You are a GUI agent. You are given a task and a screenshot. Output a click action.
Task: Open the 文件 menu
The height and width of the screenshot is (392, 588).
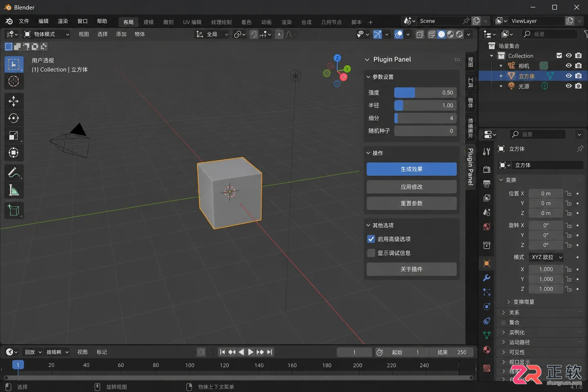(x=24, y=21)
